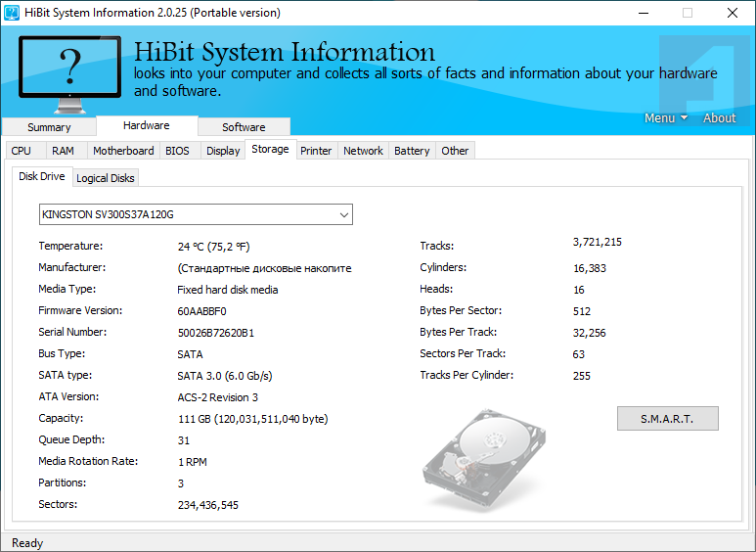Click the HiBit app icon in title bar
This screenshot has width=756, height=552.
pos(12,13)
